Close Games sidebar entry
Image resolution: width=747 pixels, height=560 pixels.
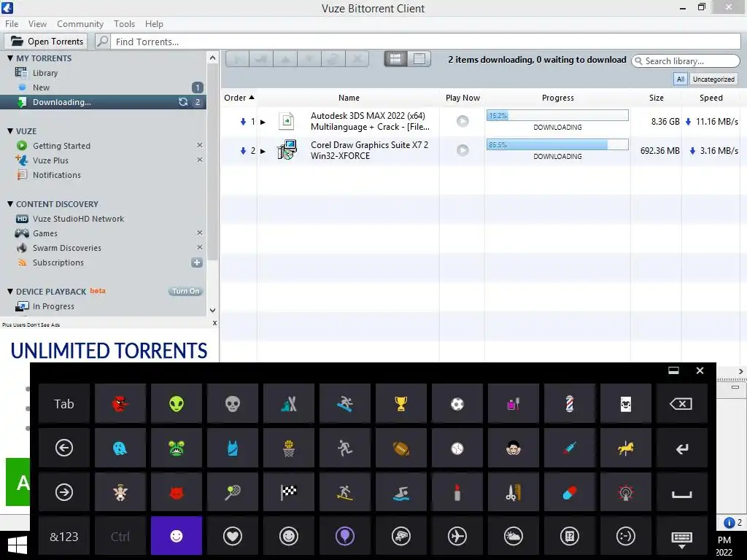tap(200, 233)
